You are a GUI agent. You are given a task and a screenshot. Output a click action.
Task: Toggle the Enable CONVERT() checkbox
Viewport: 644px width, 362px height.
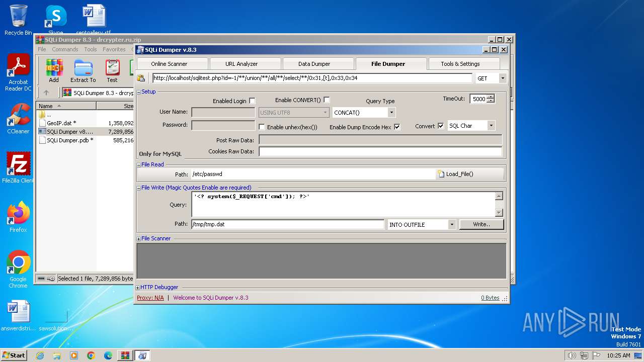(x=327, y=100)
